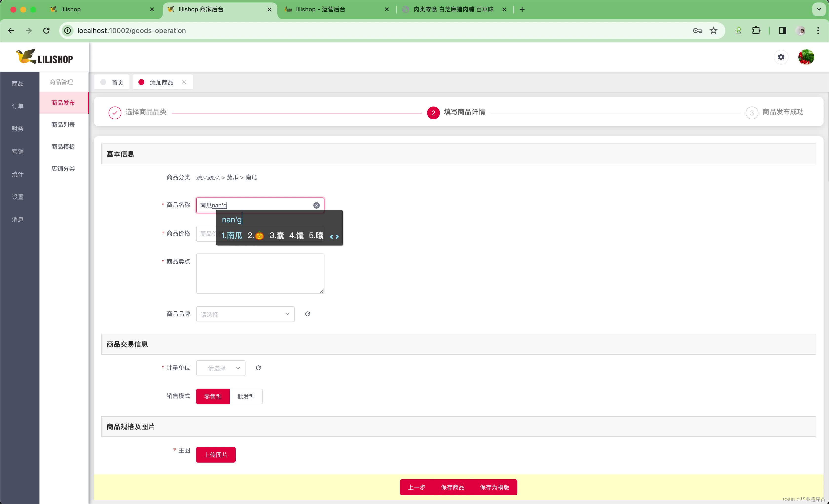Click the browser forward arrow
829x504 pixels.
tap(29, 31)
